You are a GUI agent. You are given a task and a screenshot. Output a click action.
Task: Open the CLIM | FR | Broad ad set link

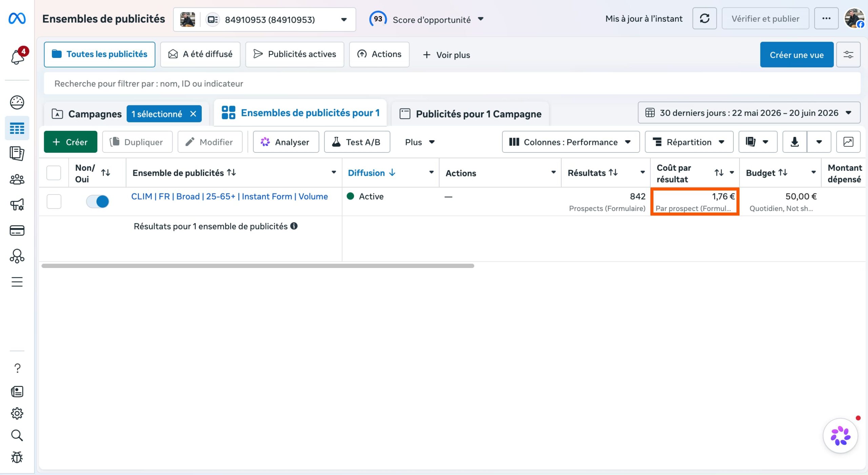click(229, 196)
